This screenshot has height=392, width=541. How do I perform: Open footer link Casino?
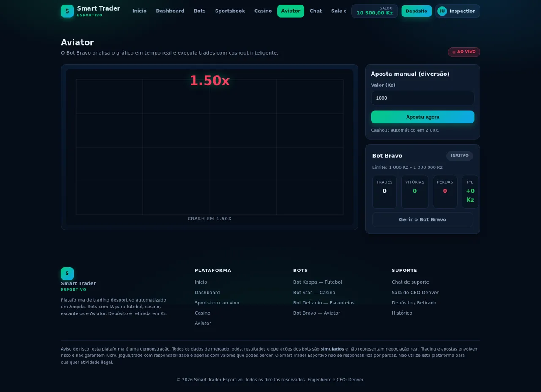[x=202, y=313]
